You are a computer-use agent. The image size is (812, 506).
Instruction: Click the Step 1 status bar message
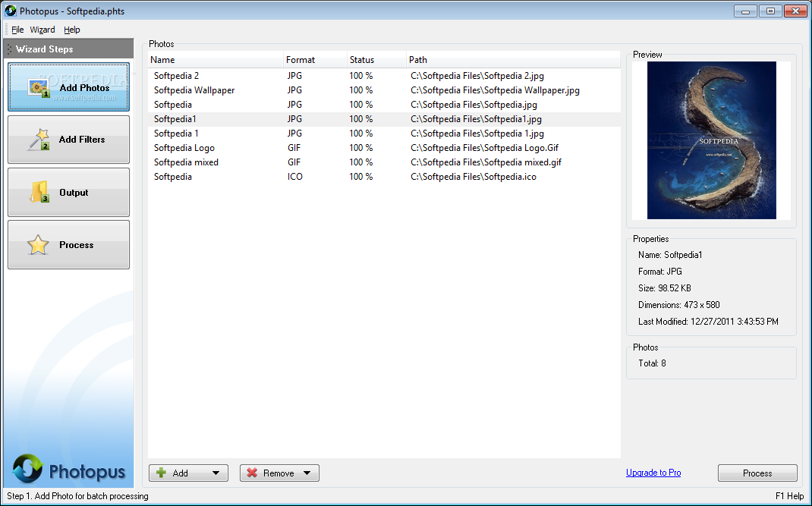click(77, 496)
